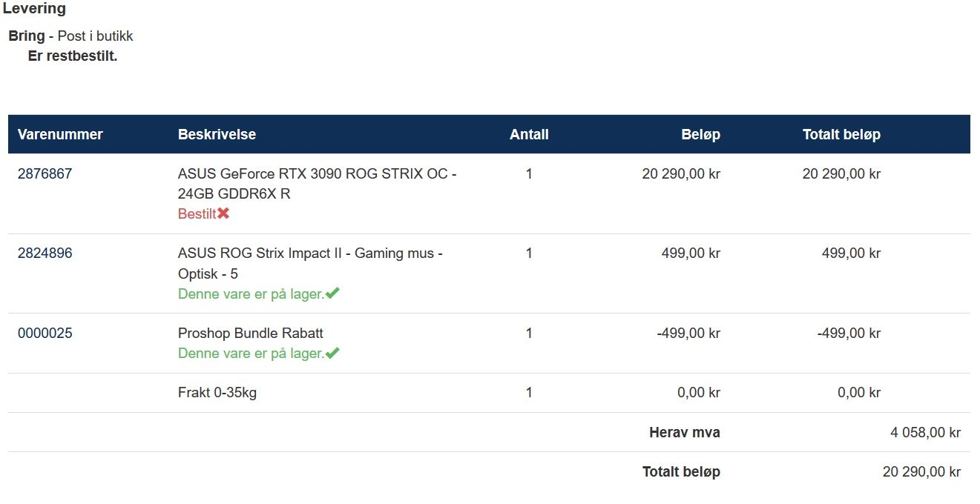980x504 pixels.
Task: Click green checkmark beside gaming mouse stock status
Action: click(x=332, y=294)
